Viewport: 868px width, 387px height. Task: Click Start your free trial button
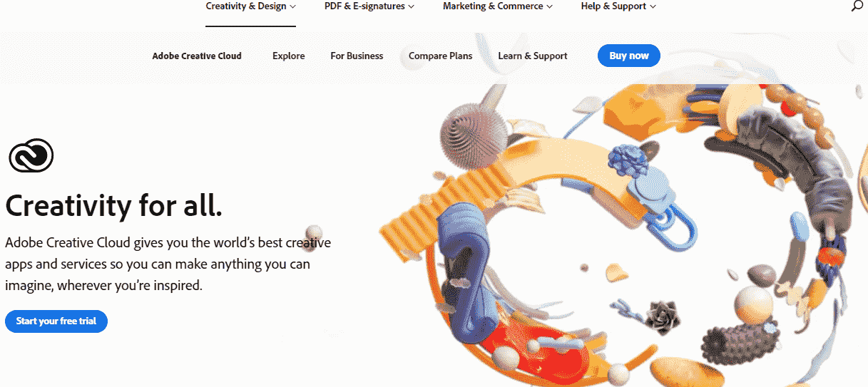tap(56, 321)
